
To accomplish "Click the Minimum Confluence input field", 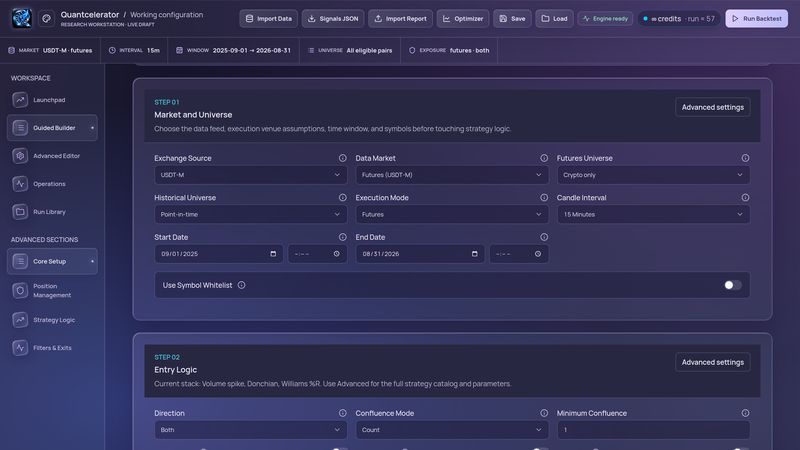I will [653, 430].
